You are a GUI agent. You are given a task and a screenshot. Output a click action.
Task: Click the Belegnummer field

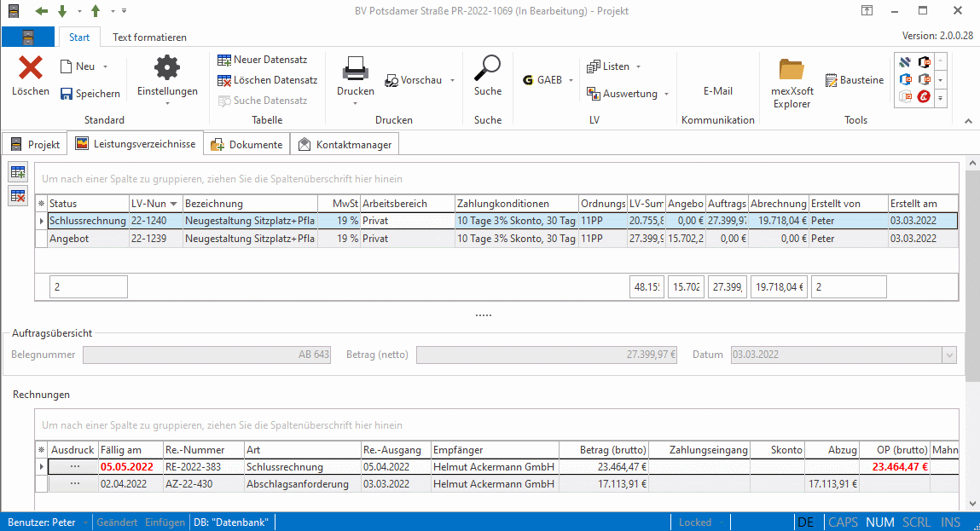[207, 355]
